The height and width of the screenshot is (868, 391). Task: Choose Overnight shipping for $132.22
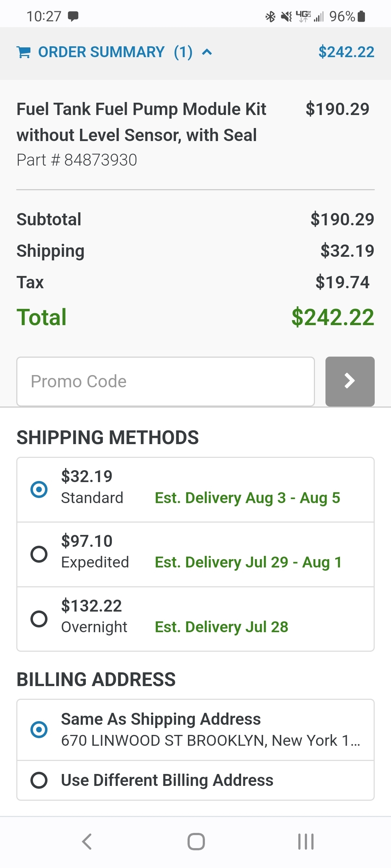[x=39, y=618]
